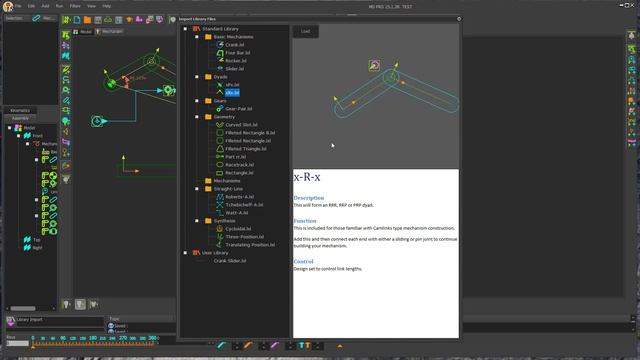Select Roberts-A.lxl straight-line file
This screenshot has height=360, width=640.
pos(240,197)
